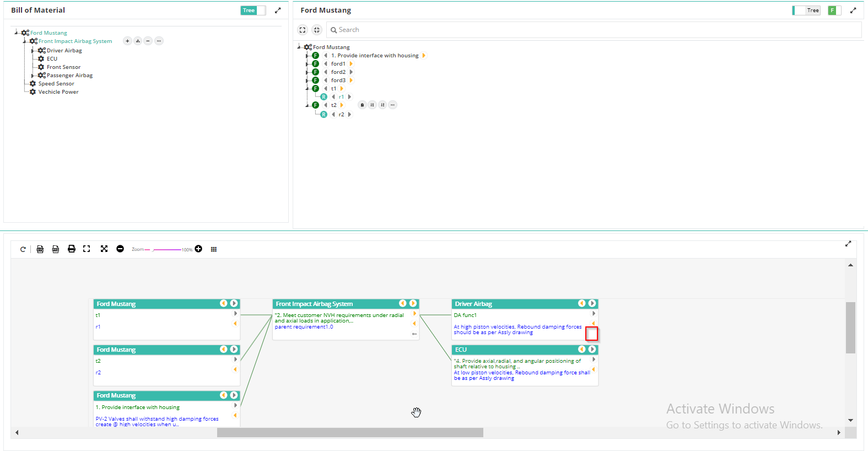The height and width of the screenshot is (451, 868).
Task: Click the orange right arrow beside t1
Action: click(x=342, y=89)
